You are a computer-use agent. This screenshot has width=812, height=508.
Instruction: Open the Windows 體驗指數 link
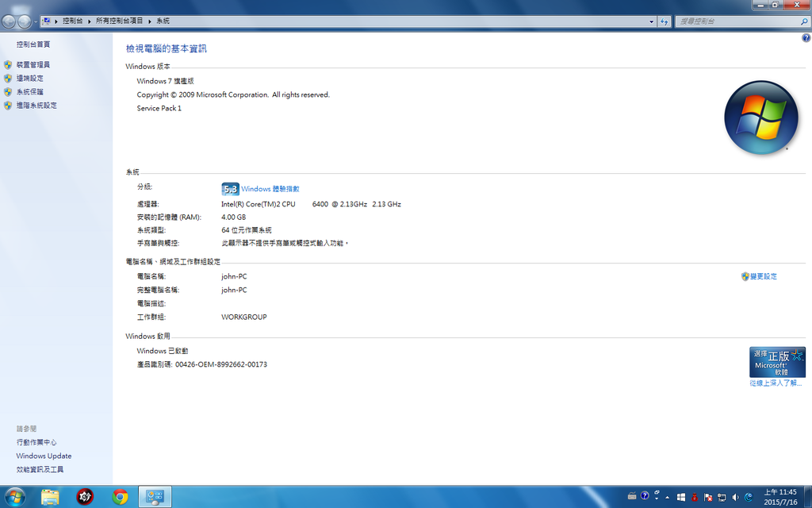[270, 189]
